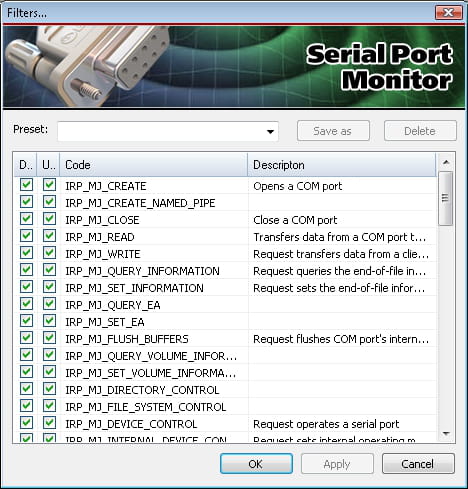The height and width of the screenshot is (489, 468).
Task: Click the Preset combo box field
Action: tap(168, 131)
